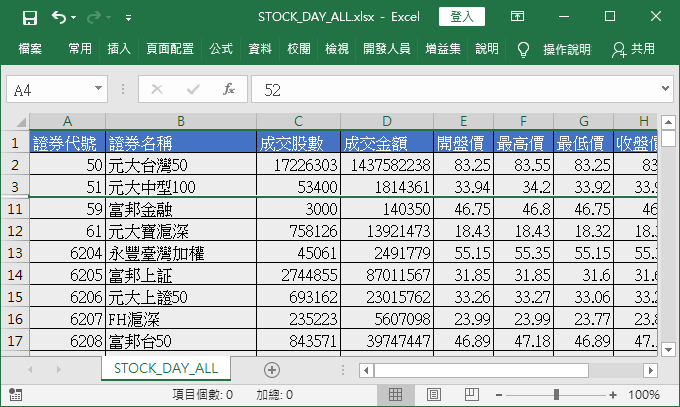Click cell 元大中型100
Image resolution: width=680 pixels, height=407 pixels.
181,187
